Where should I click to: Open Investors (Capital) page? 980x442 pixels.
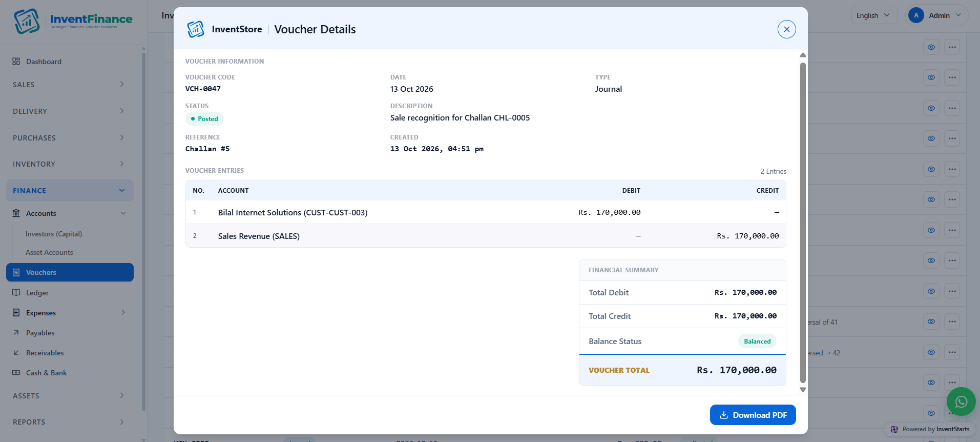pos(54,234)
